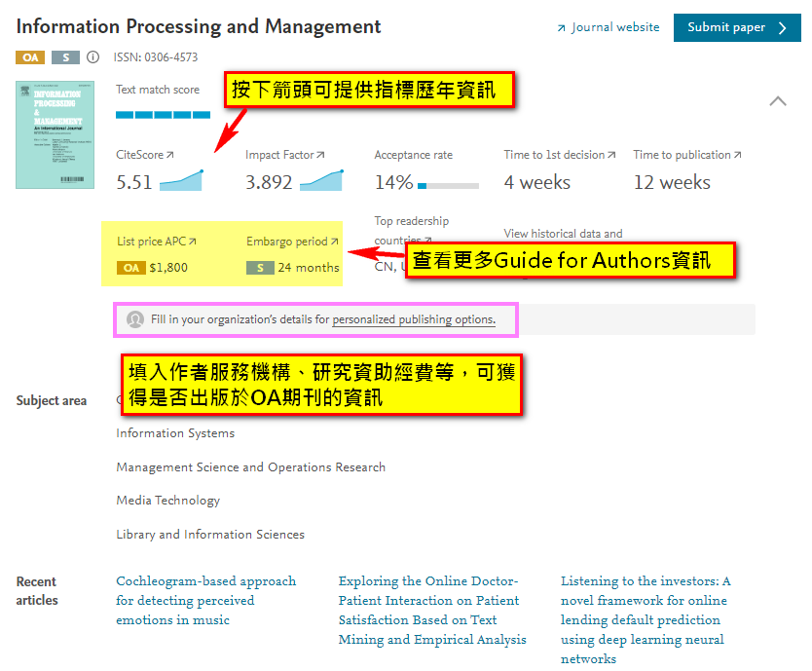
Task: Click the Text match score label
Action: coord(158,90)
